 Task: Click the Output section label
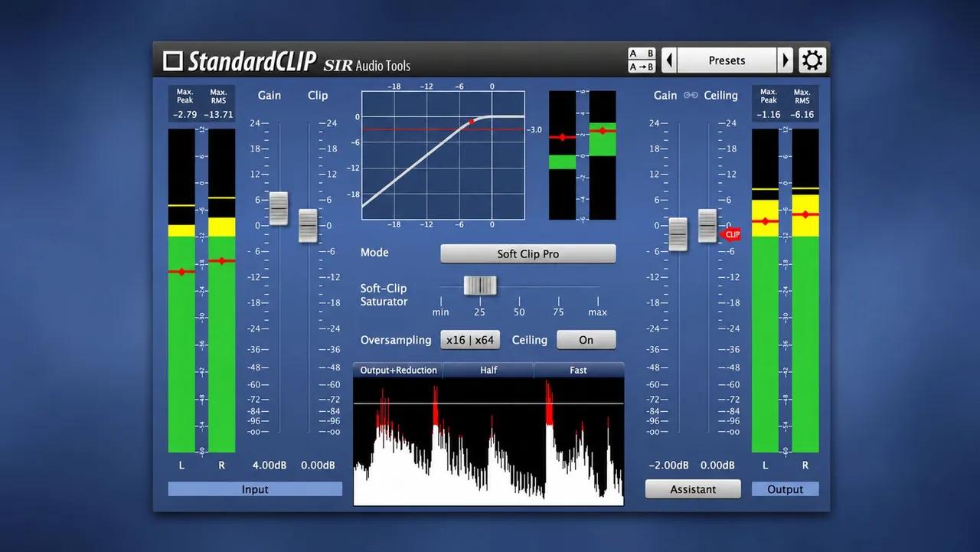[785, 489]
